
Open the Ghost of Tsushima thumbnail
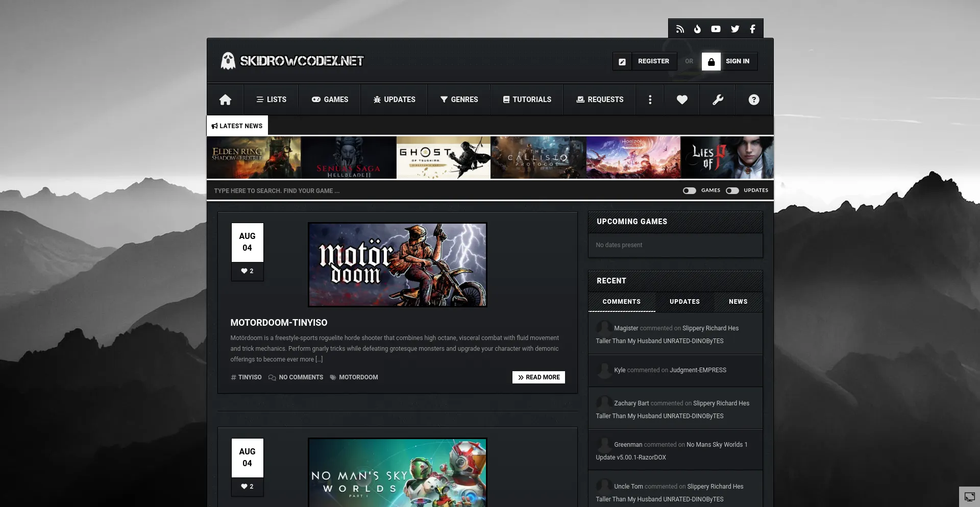[x=444, y=157]
